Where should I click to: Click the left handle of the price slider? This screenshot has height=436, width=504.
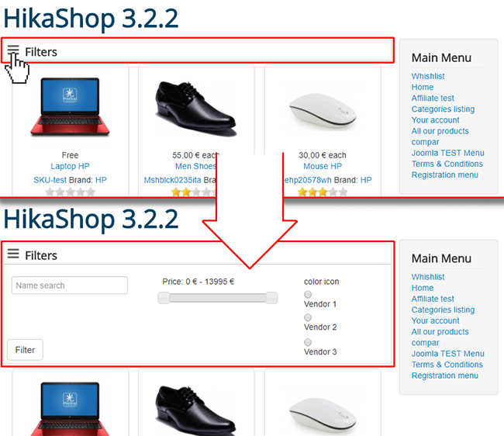click(x=164, y=298)
